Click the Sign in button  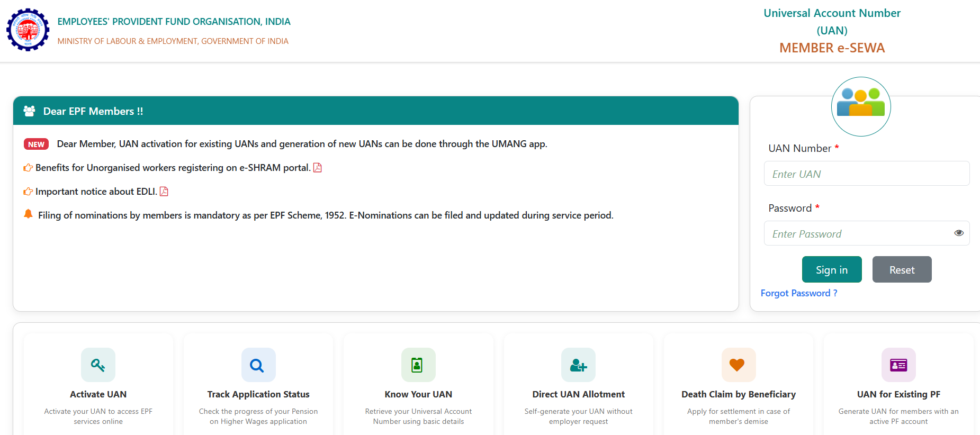pyautogui.click(x=831, y=270)
